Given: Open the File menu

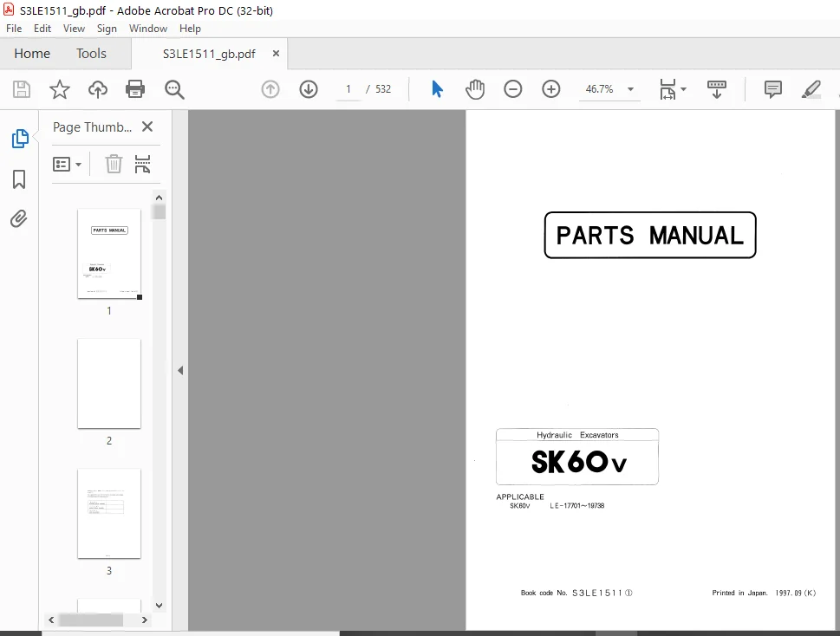Looking at the screenshot, I should [14, 29].
